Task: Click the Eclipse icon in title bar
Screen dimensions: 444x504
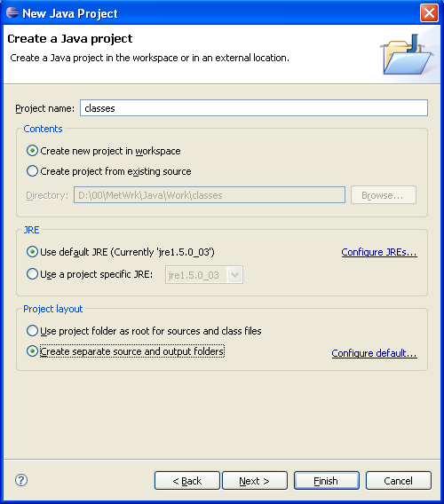Action: (x=12, y=12)
